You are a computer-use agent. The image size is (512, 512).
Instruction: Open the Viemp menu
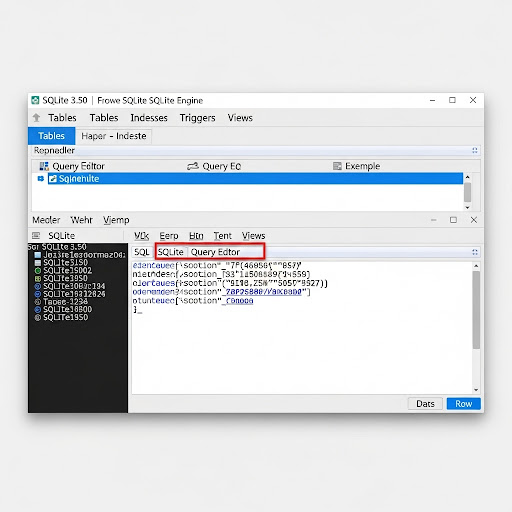pyautogui.click(x=116, y=220)
